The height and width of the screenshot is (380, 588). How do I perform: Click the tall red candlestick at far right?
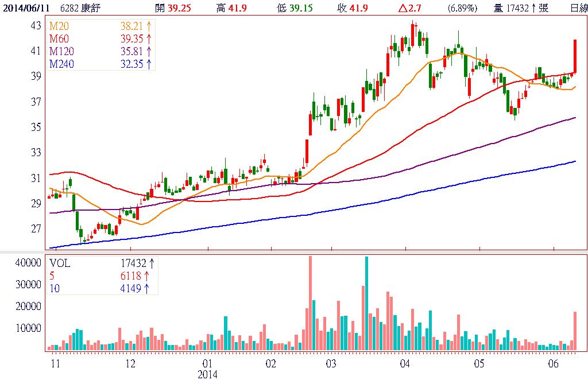coord(575,56)
